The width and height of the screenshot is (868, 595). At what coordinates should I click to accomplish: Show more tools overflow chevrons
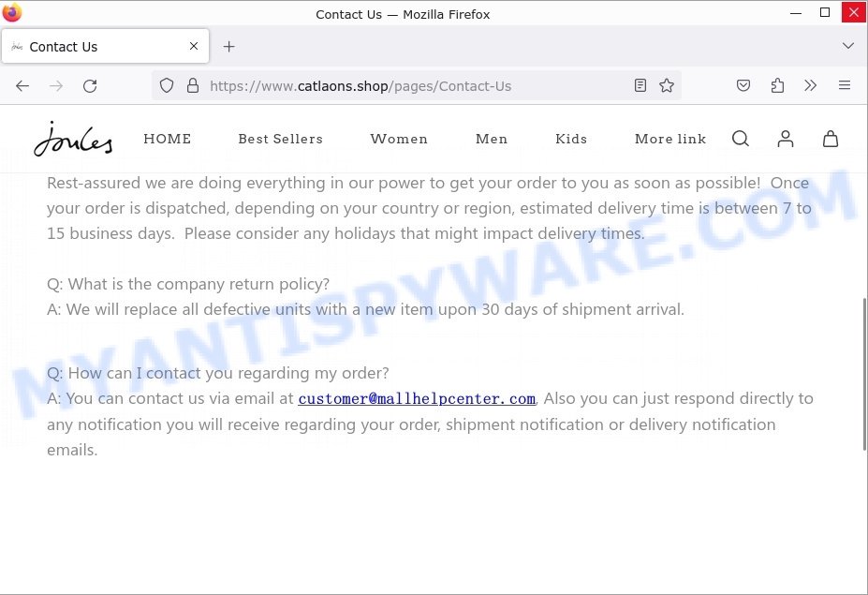click(811, 85)
